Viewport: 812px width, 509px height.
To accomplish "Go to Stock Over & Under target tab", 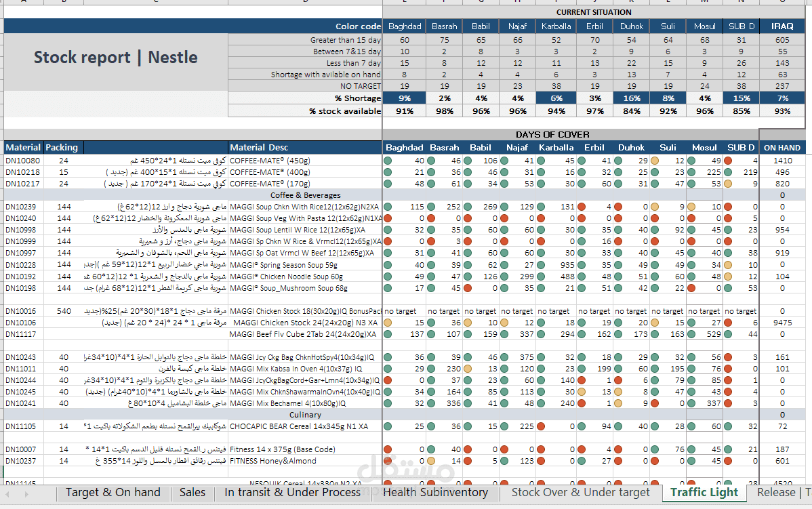I will click(580, 493).
